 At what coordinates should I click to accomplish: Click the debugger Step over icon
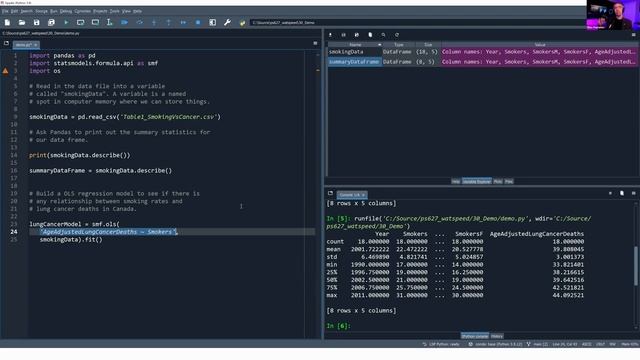pyautogui.click(x=139, y=22)
